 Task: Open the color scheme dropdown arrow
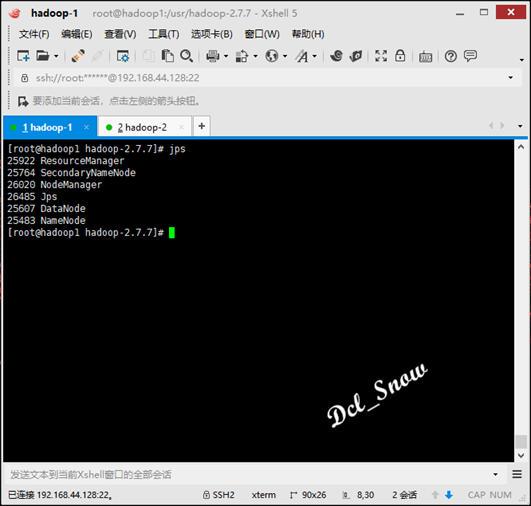(x=255, y=56)
